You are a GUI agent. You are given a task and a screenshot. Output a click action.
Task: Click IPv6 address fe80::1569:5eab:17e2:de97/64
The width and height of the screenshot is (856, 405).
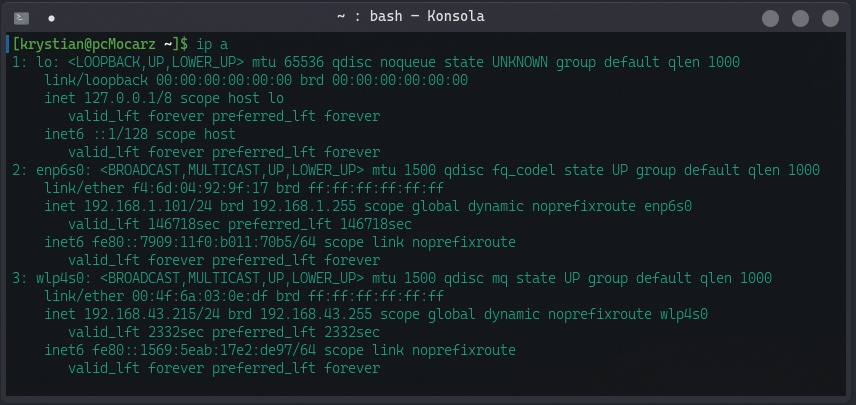(204, 350)
